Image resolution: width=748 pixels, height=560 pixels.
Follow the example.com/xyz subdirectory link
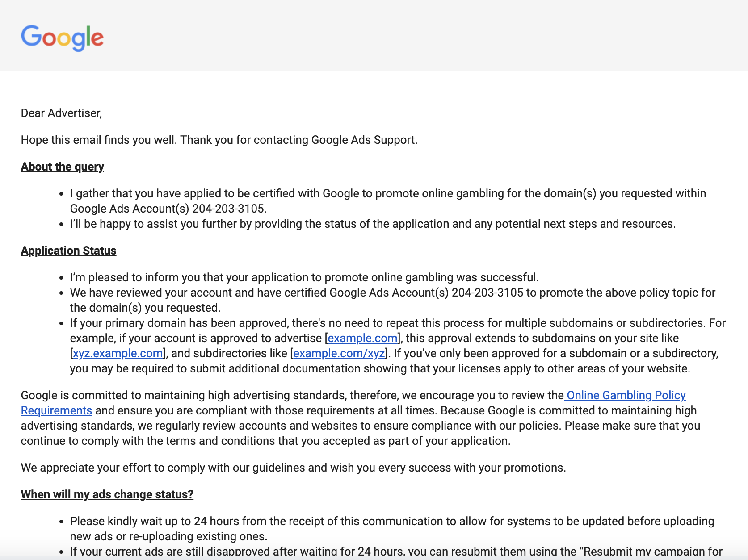[339, 354]
